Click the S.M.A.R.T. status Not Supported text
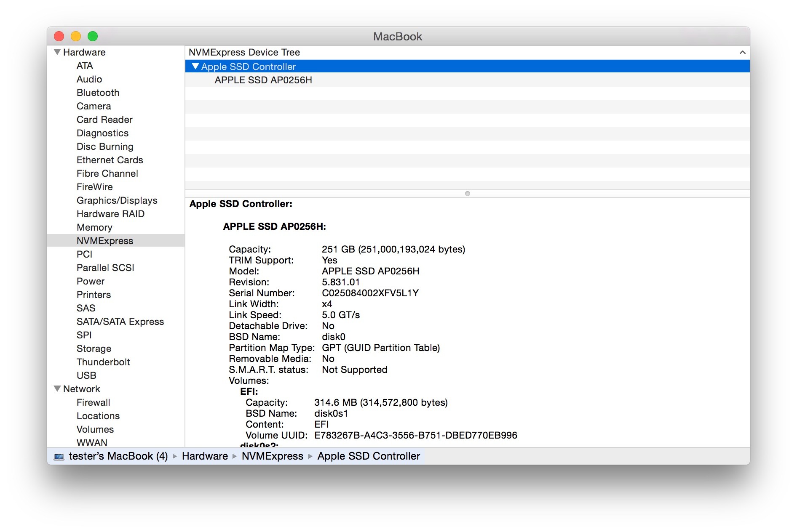 355,370
